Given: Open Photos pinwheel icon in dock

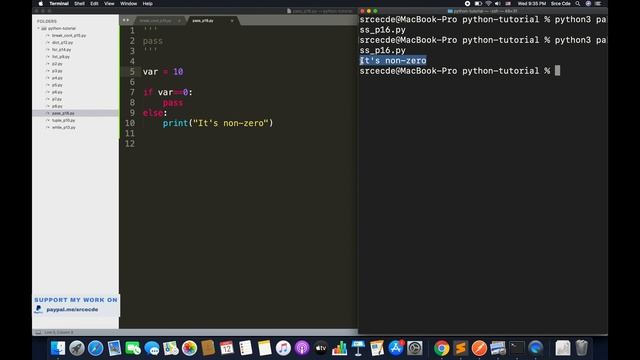Looking at the screenshot, I should pyautogui.click(x=189, y=348).
